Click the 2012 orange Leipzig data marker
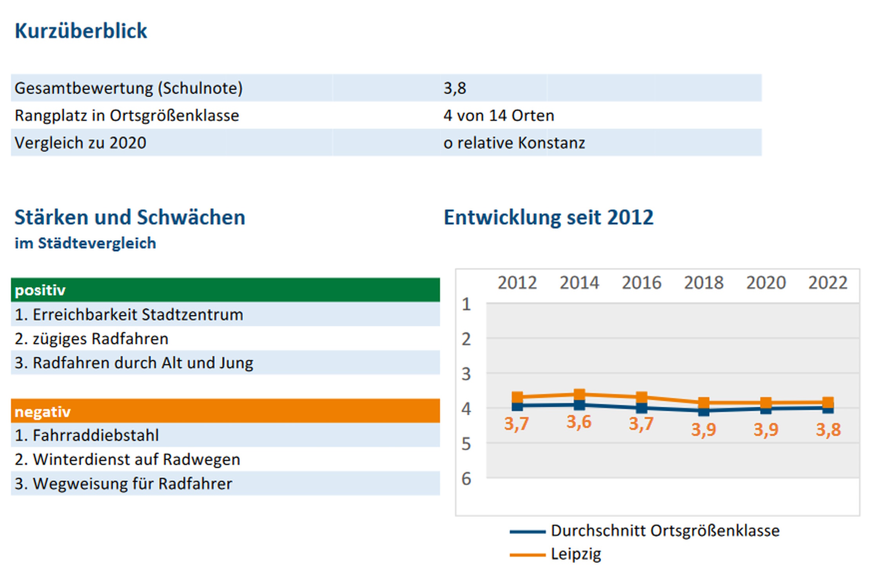 517,397
